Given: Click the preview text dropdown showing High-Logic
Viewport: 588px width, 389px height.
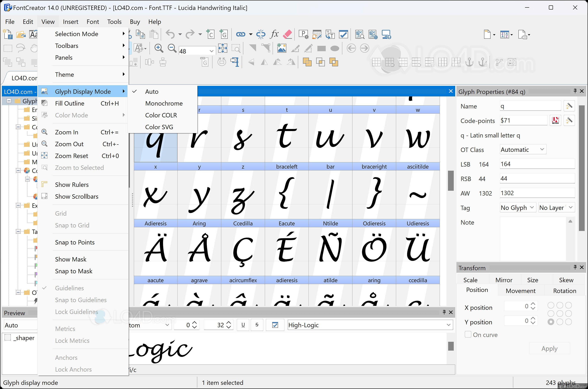Looking at the screenshot, I should pyautogui.click(x=449, y=325).
